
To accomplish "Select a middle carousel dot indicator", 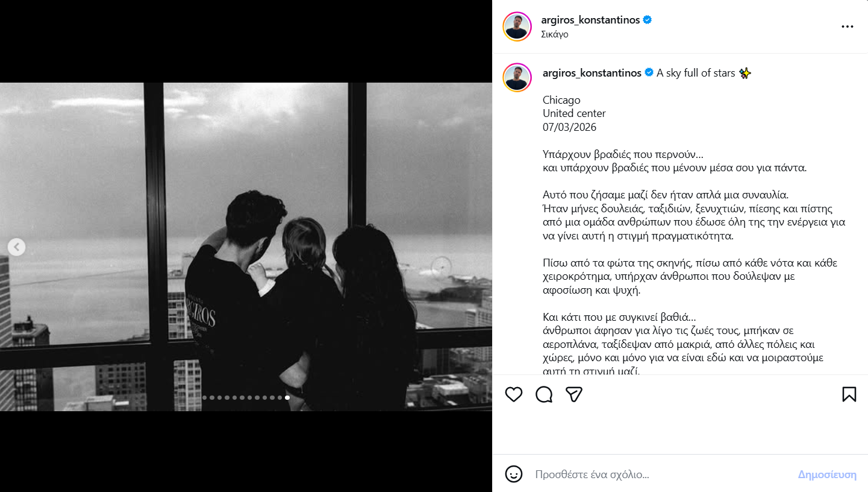I will tap(242, 397).
